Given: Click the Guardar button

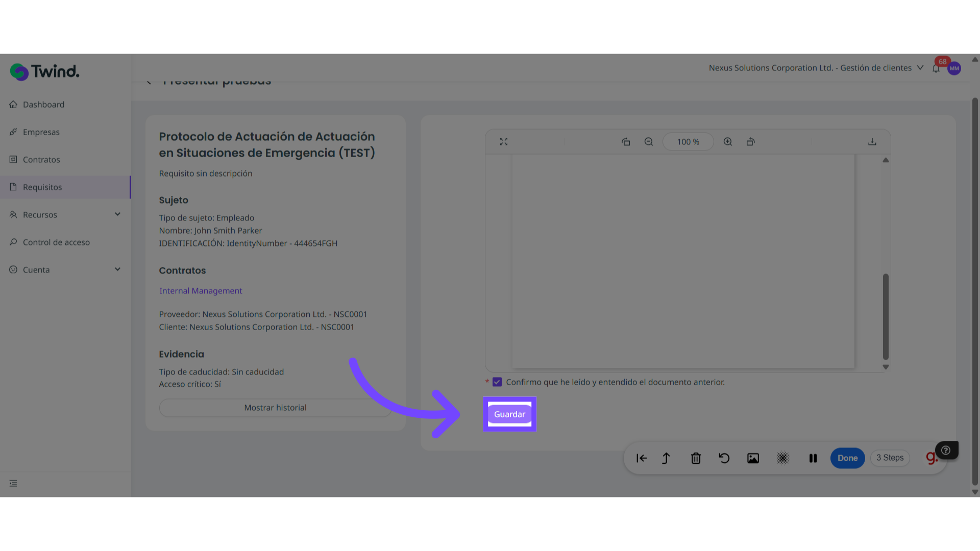Looking at the screenshot, I should coord(509,414).
